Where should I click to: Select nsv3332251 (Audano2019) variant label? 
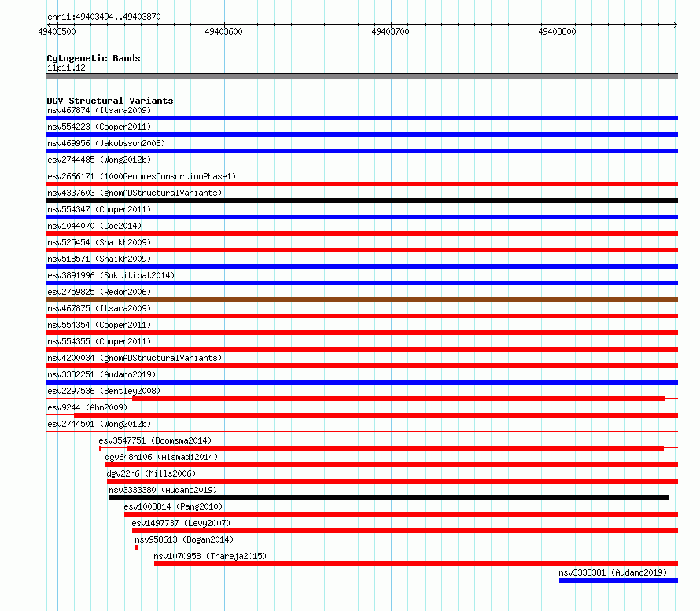click(x=101, y=374)
